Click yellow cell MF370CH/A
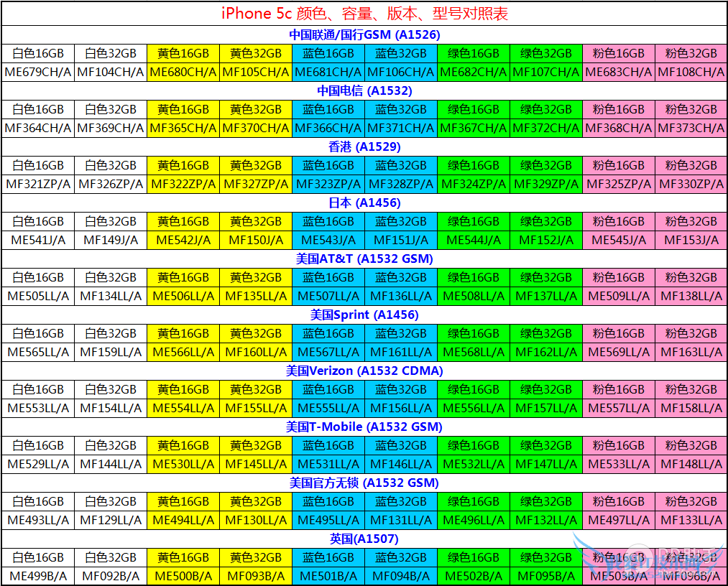 (256, 128)
